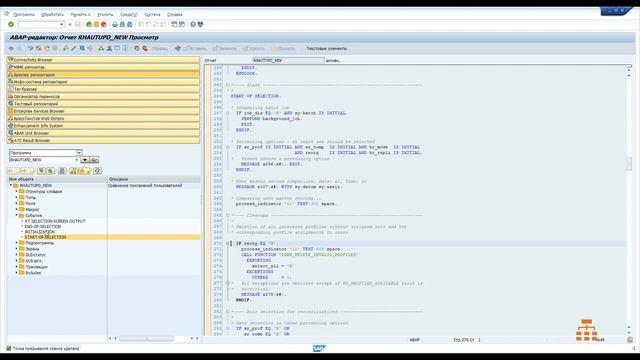Open the Connectivity Browser

pyautogui.click(x=103, y=60)
